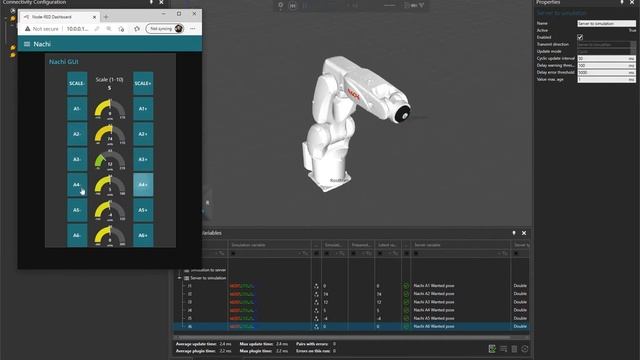Click the A3+ jog button
This screenshot has height=360, width=640.
(143, 159)
